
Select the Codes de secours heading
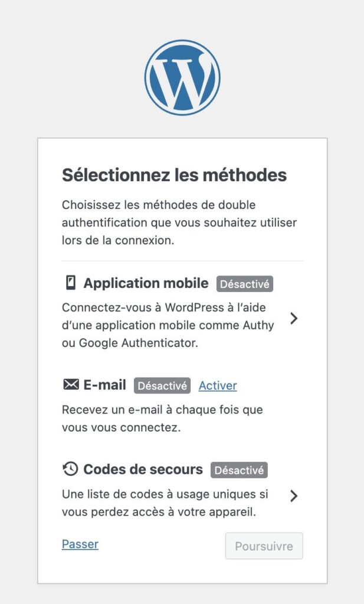coord(143,470)
